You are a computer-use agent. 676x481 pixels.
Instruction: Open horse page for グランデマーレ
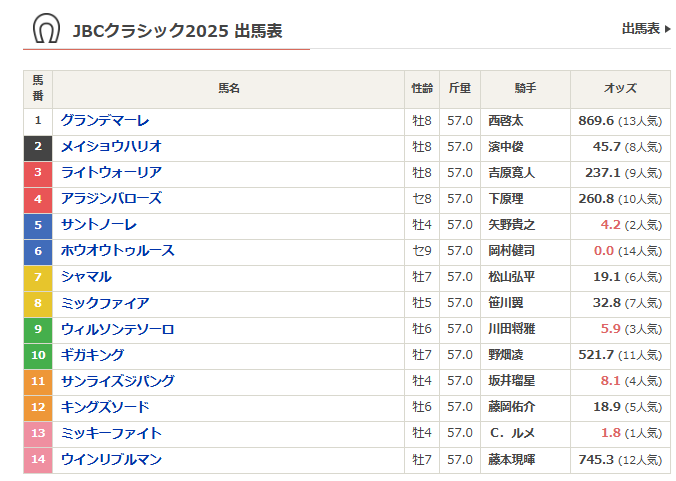click(105, 121)
